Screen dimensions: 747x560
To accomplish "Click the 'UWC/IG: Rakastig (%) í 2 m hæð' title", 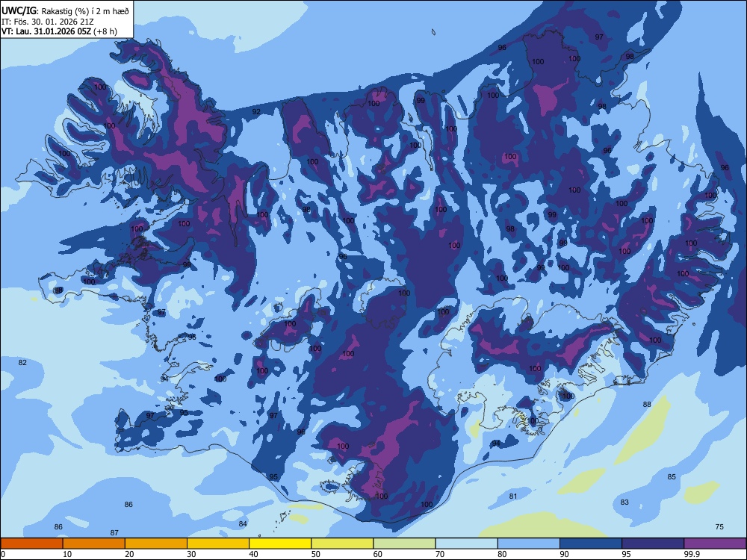I will (65, 11).
